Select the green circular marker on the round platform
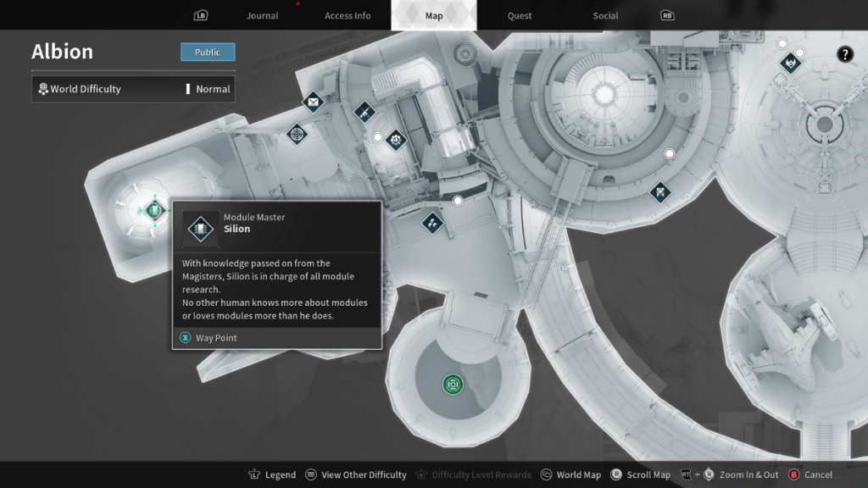This screenshot has width=868, height=488. [453, 385]
